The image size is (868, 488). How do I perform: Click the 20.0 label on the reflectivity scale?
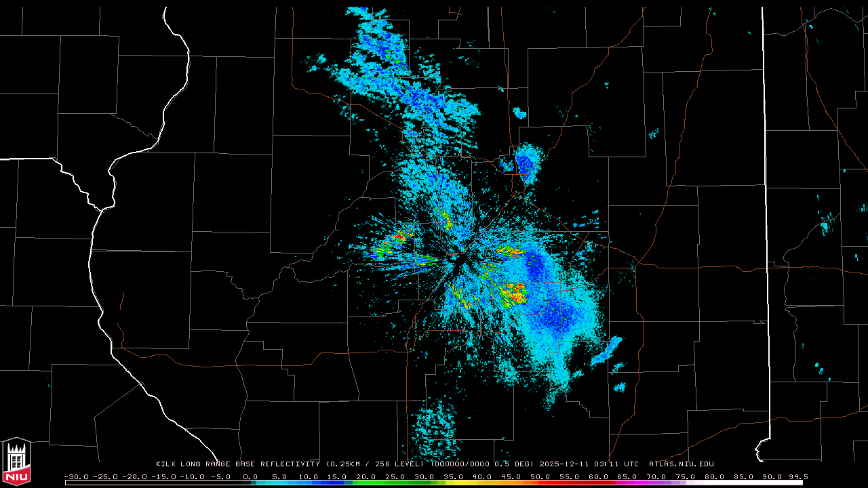tap(366, 476)
